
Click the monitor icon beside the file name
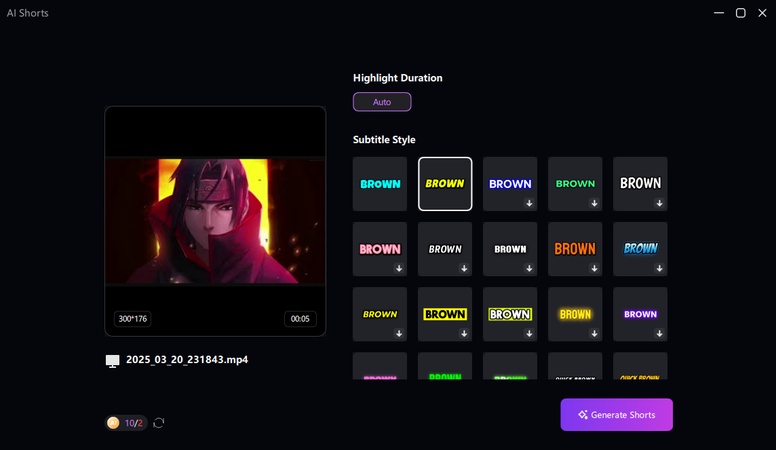coord(112,361)
